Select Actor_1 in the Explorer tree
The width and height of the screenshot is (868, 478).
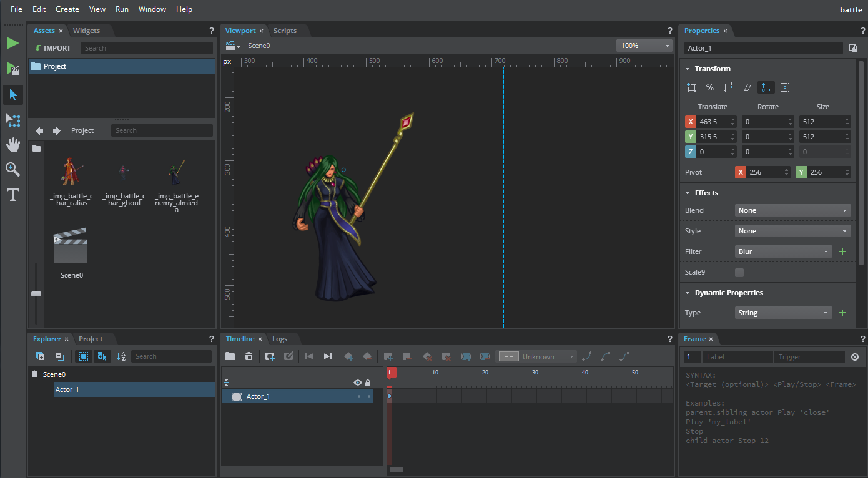[x=67, y=389]
